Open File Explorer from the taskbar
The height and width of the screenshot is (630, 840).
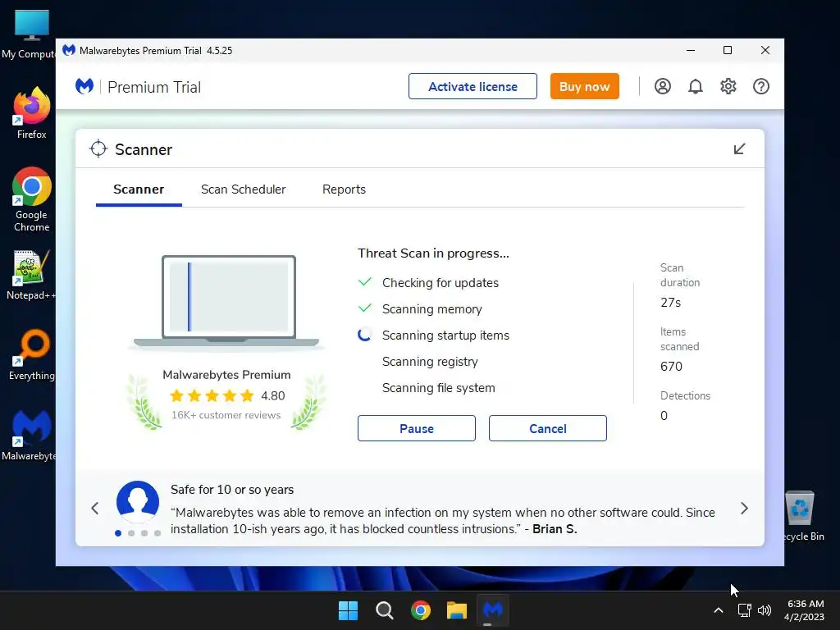(x=457, y=610)
